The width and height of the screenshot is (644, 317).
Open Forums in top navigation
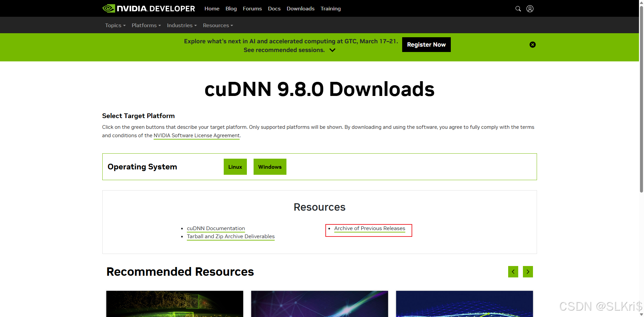tap(252, 9)
